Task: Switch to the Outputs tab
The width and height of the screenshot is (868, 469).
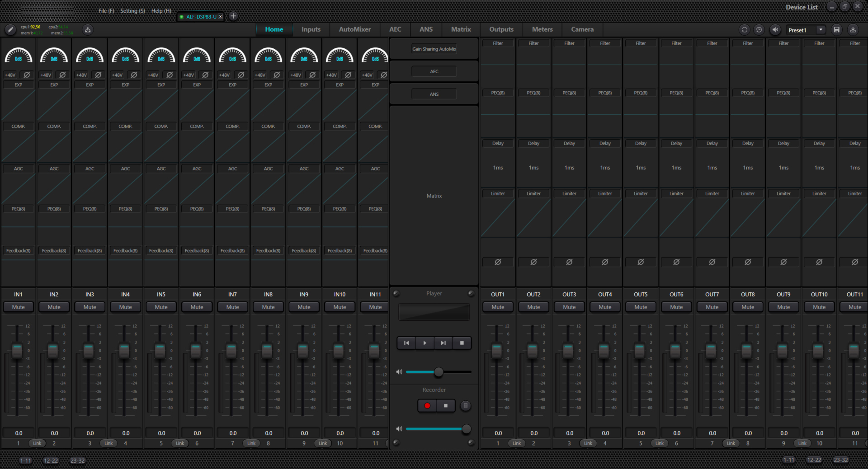Action: [x=501, y=29]
